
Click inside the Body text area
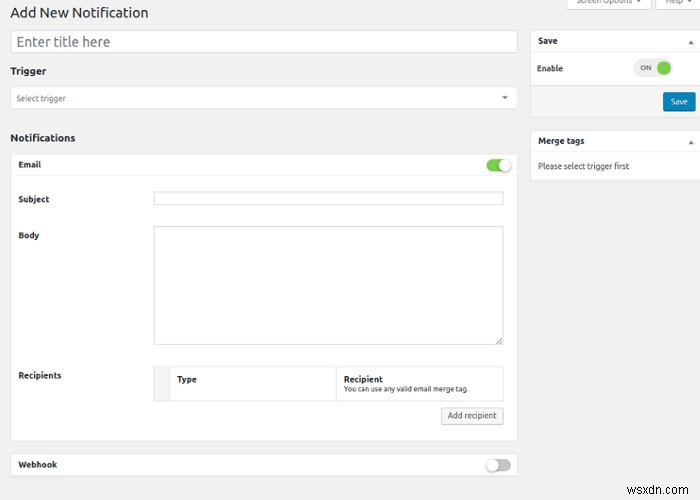point(328,285)
